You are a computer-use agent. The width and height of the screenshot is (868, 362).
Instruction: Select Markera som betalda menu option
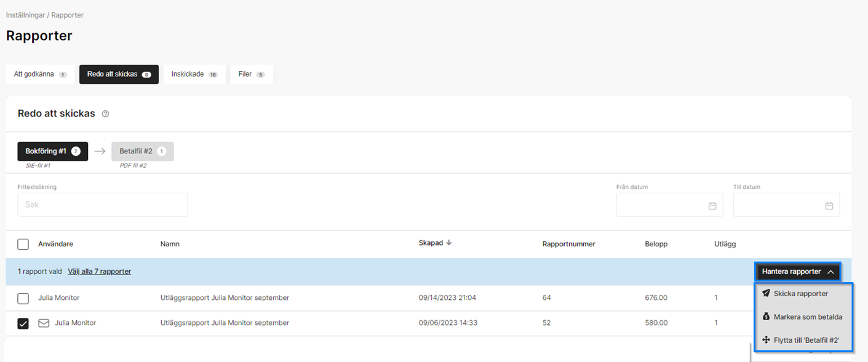point(808,317)
